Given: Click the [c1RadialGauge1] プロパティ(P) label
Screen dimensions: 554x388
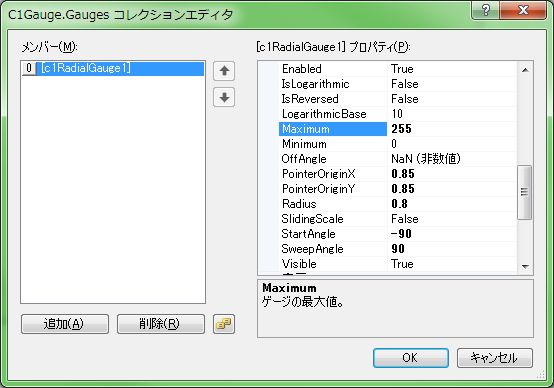Looking at the screenshot, I should tap(333, 47).
